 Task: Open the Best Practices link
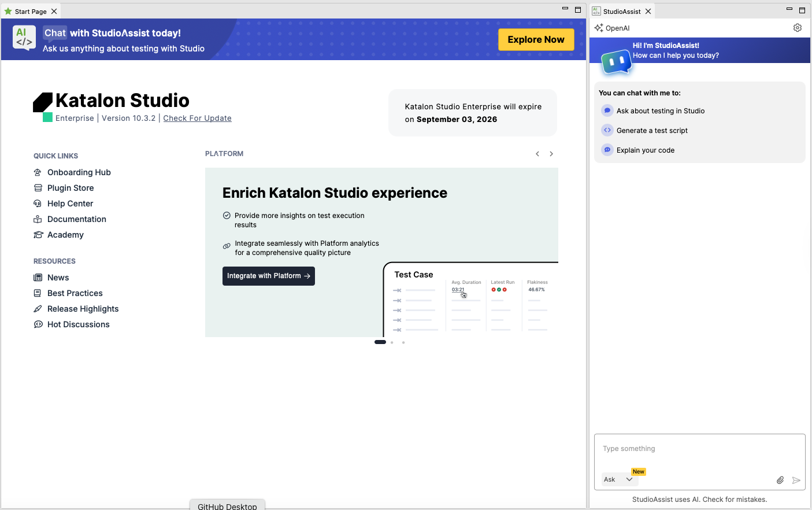[75, 293]
